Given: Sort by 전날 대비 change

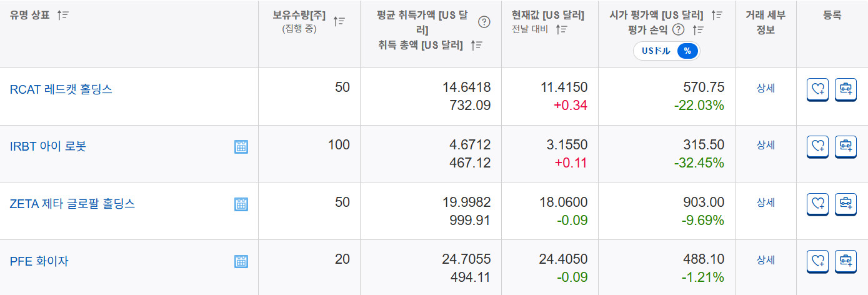Looking at the screenshot, I should coord(561,29).
